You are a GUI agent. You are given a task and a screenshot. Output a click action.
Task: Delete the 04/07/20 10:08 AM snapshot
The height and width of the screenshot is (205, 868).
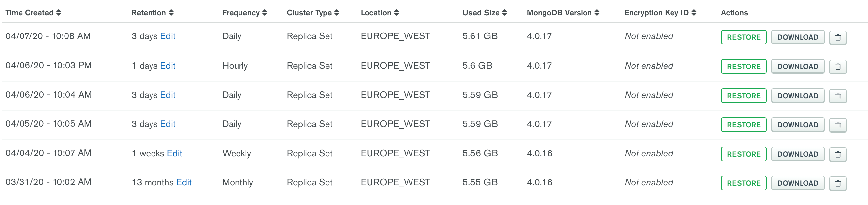coord(838,37)
